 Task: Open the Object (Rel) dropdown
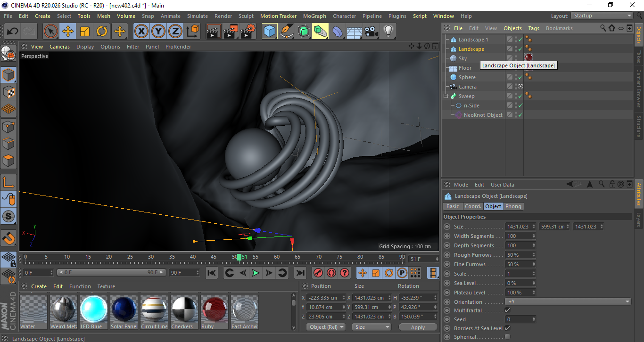point(326,327)
